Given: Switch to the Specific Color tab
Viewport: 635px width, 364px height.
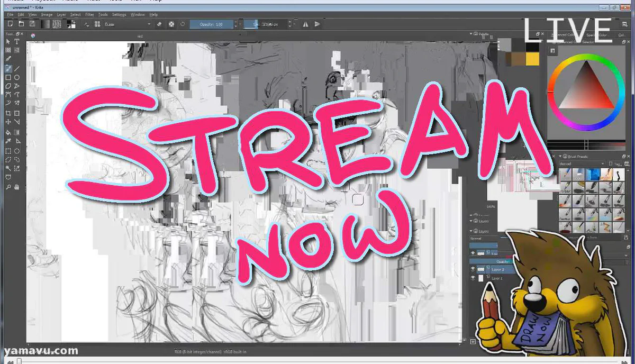Looking at the screenshot, I should 597,35.
